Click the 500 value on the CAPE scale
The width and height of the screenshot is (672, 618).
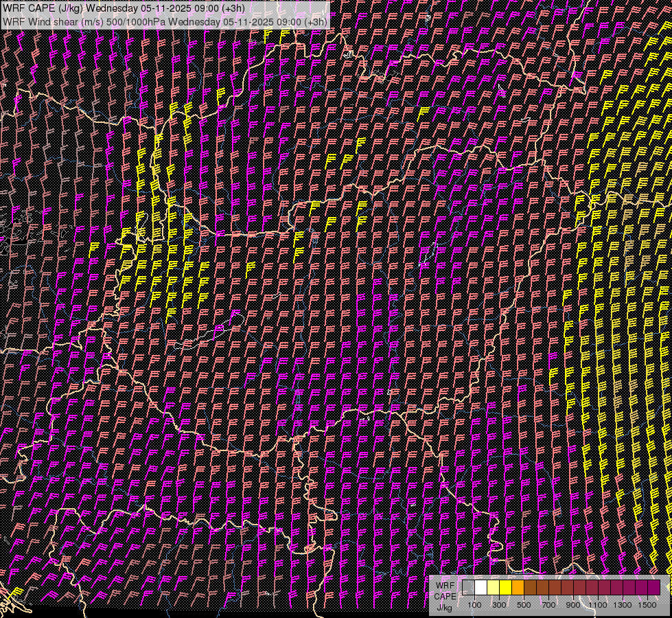click(524, 605)
